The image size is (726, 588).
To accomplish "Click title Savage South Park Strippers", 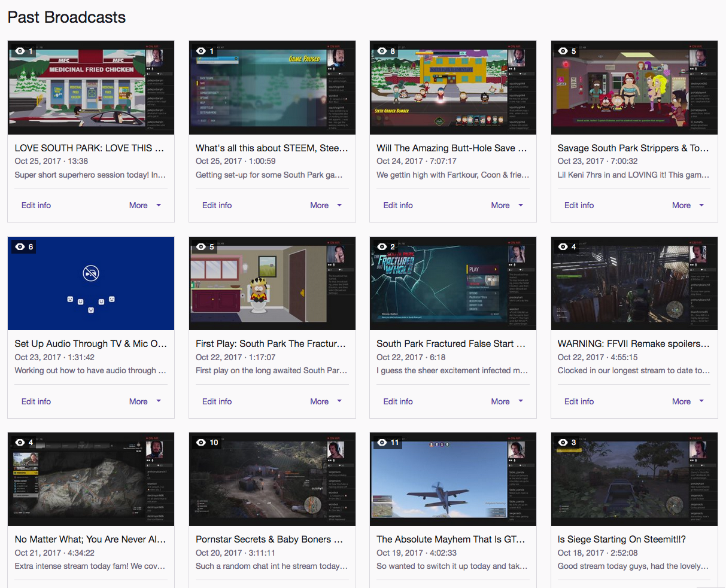I will [633, 148].
